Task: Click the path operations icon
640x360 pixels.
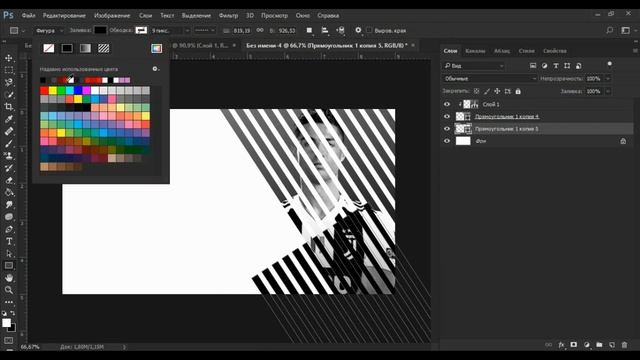Action: point(309,31)
